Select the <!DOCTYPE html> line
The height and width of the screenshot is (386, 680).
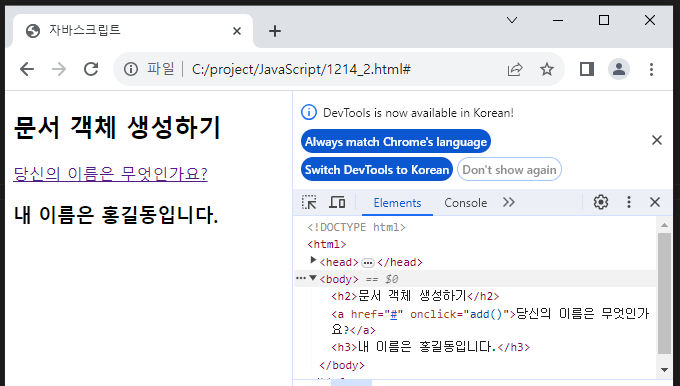coord(356,227)
